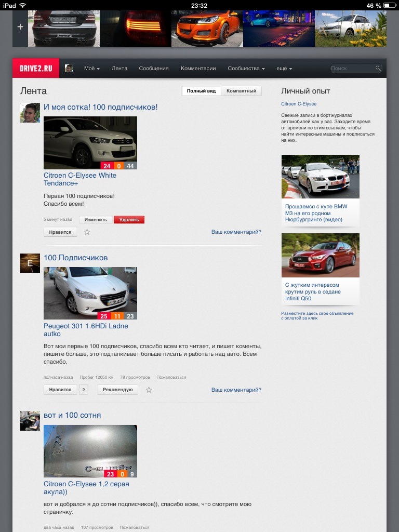Click 'Изменить' button on first post

pos(96,220)
